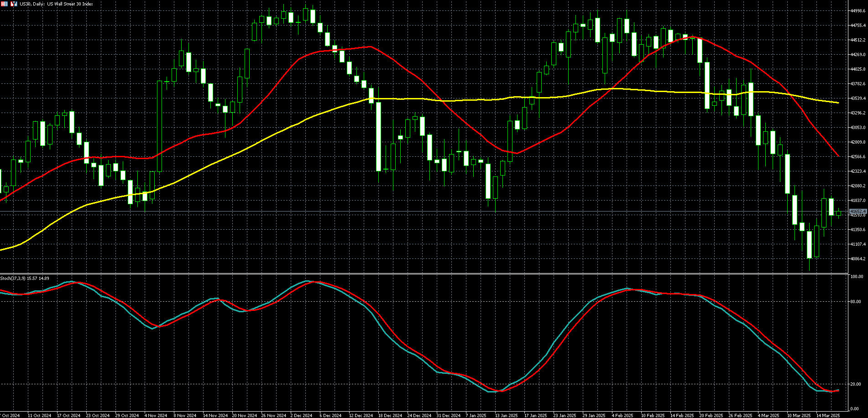The image size is (868, 418).
Task: Click the 100.00 stochastic scale label
Action: coord(857,277)
